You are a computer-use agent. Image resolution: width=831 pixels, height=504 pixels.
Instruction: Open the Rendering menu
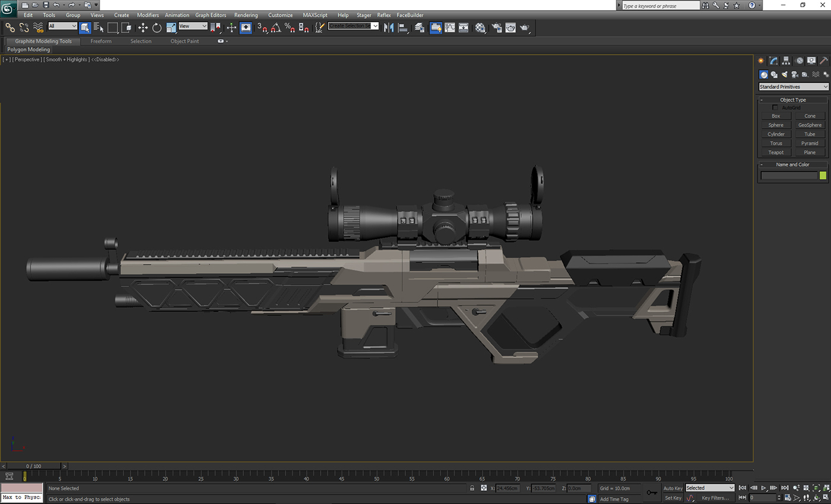point(246,15)
